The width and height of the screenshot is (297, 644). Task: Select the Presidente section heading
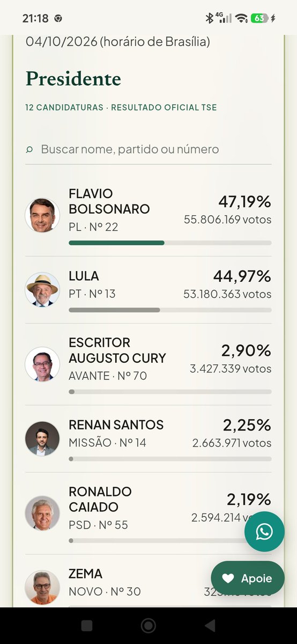(73, 79)
